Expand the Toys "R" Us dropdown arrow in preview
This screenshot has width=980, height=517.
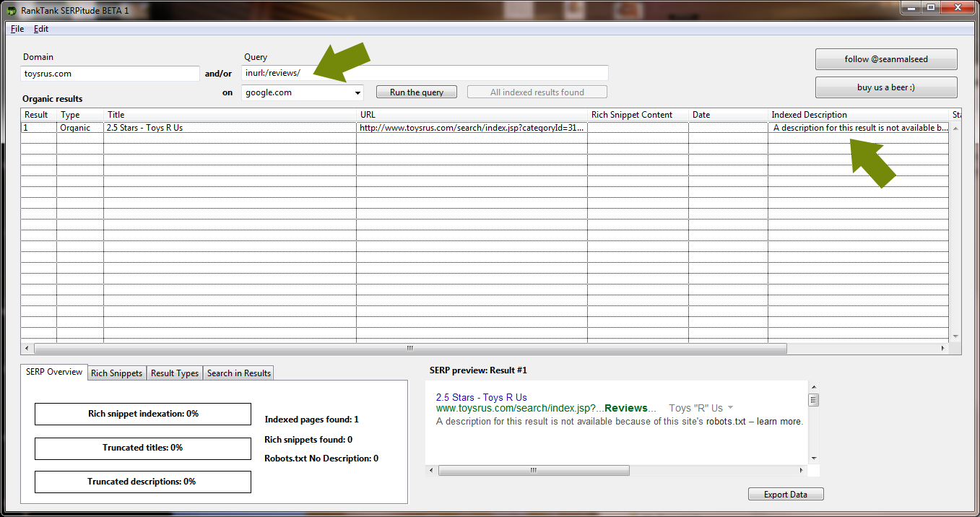click(x=731, y=408)
